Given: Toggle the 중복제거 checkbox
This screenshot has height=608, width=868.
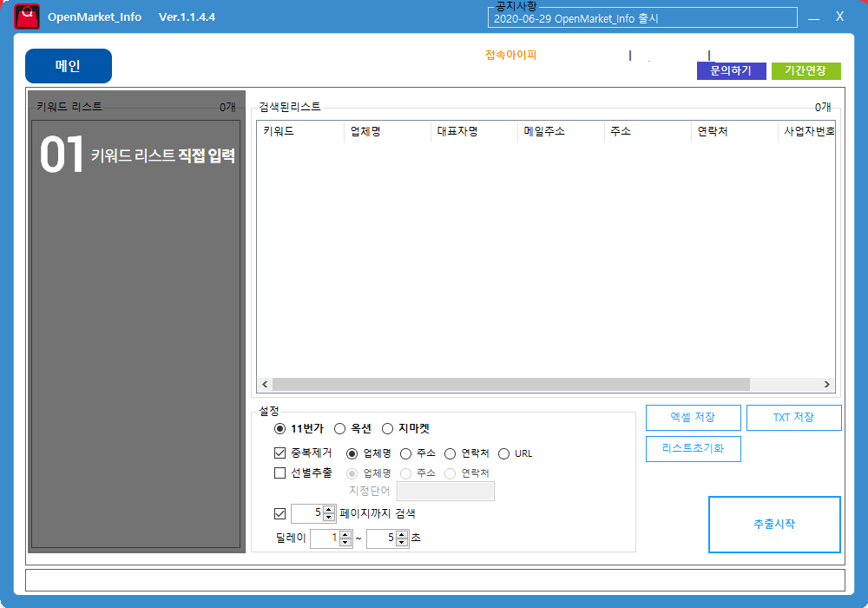Looking at the screenshot, I should tap(280, 453).
